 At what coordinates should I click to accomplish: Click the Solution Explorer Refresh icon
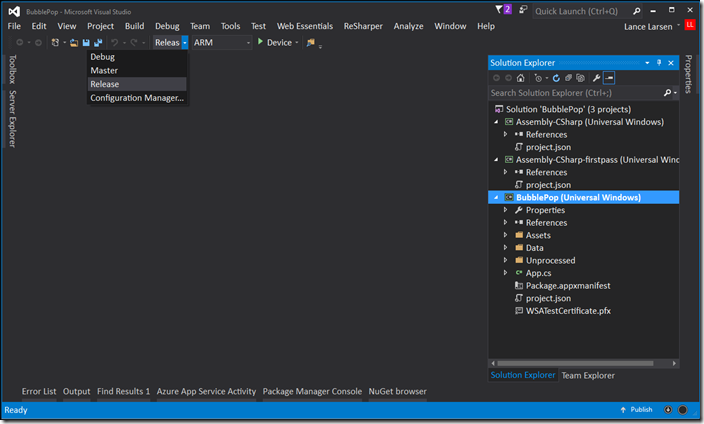pos(556,78)
